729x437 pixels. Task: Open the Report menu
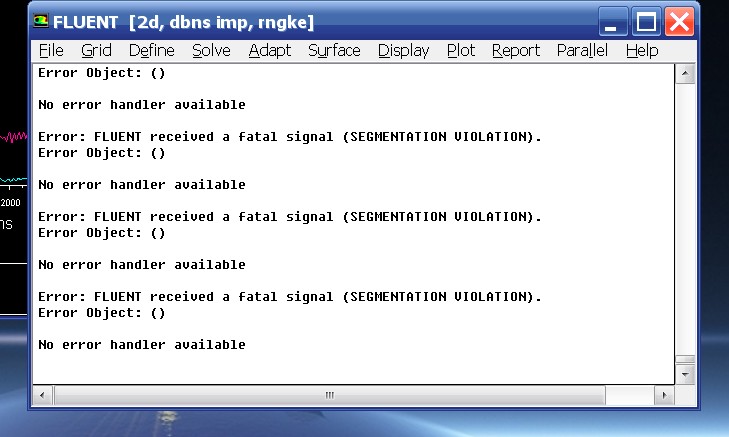tap(516, 50)
